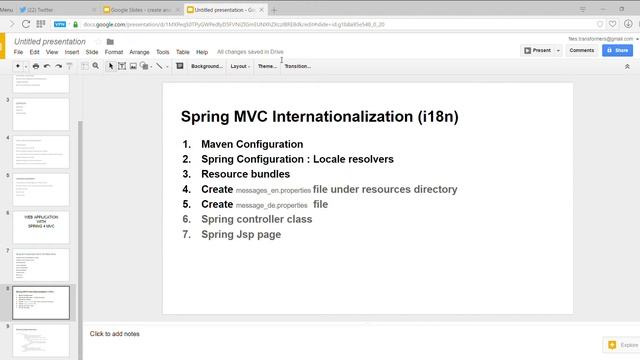Select the text box tool
Screen dimensions: 640x360
pos(122,66)
